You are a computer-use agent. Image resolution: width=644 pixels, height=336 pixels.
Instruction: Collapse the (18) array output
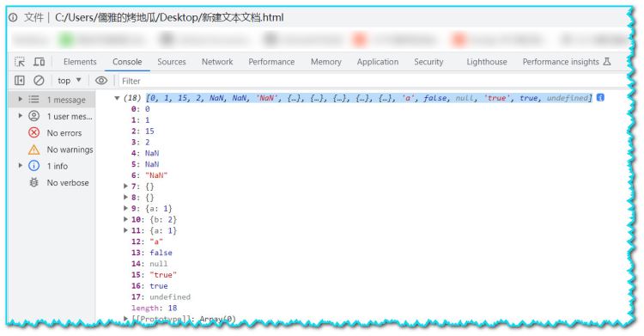point(117,98)
